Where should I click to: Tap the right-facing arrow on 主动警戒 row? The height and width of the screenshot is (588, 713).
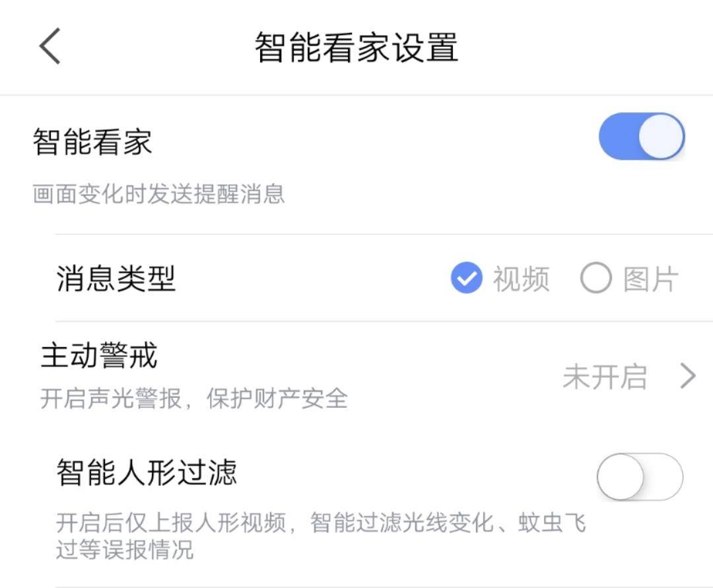point(687,376)
